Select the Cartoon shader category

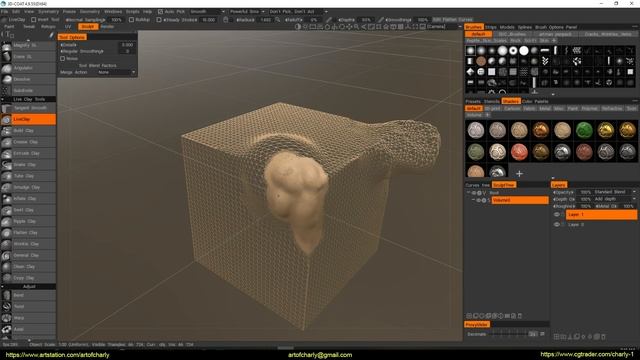(512, 109)
